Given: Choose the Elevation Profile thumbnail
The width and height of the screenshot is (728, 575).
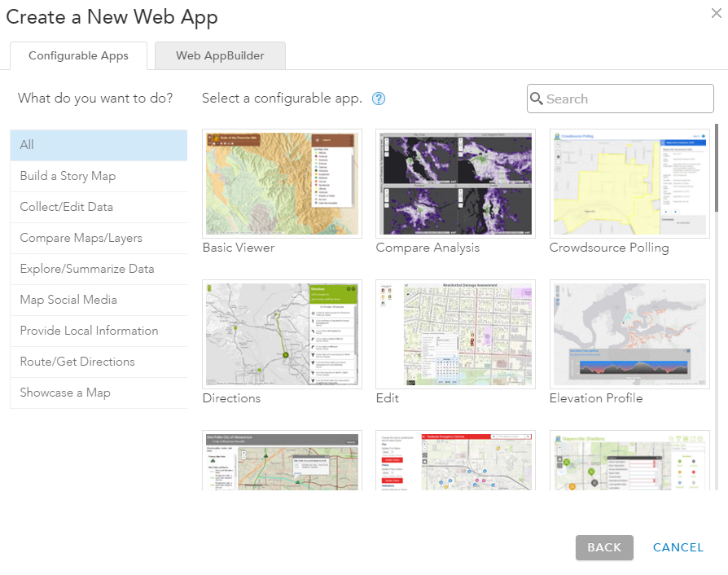Looking at the screenshot, I should tap(629, 334).
